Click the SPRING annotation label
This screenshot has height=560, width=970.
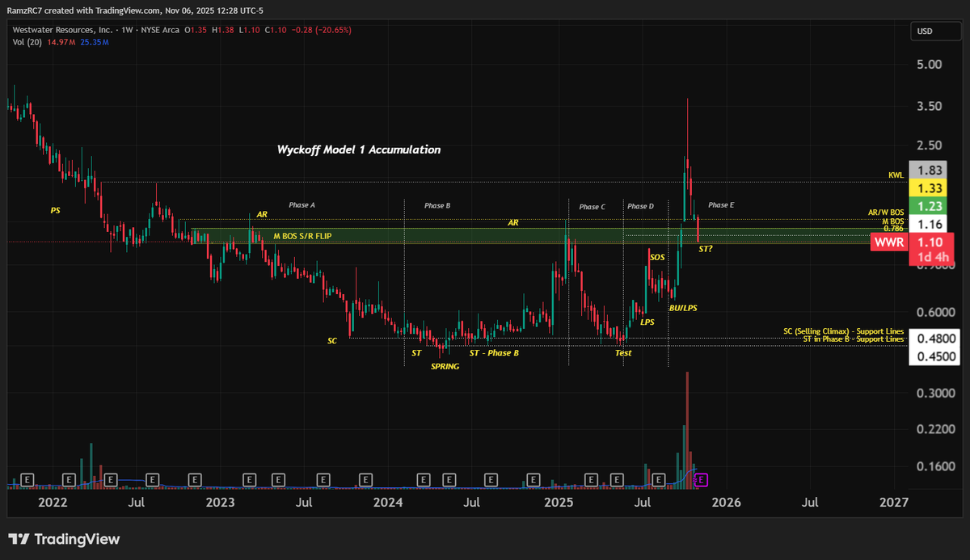pos(445,366)
